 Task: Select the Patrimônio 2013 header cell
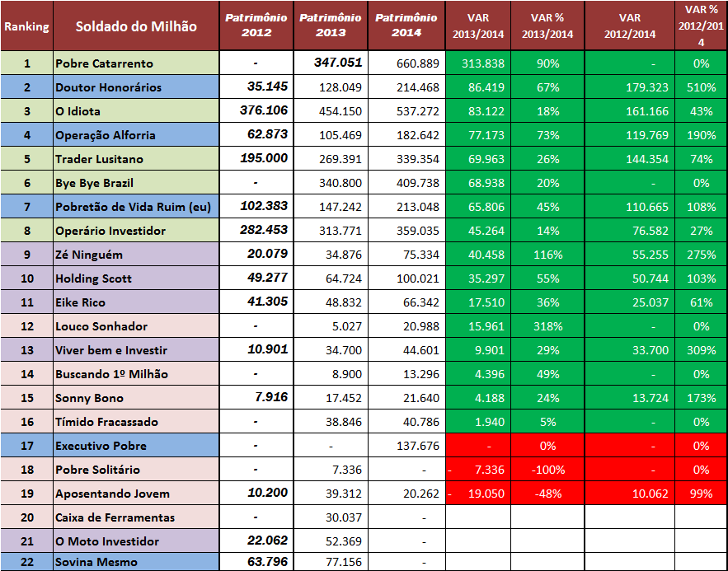tap(330, 26)
